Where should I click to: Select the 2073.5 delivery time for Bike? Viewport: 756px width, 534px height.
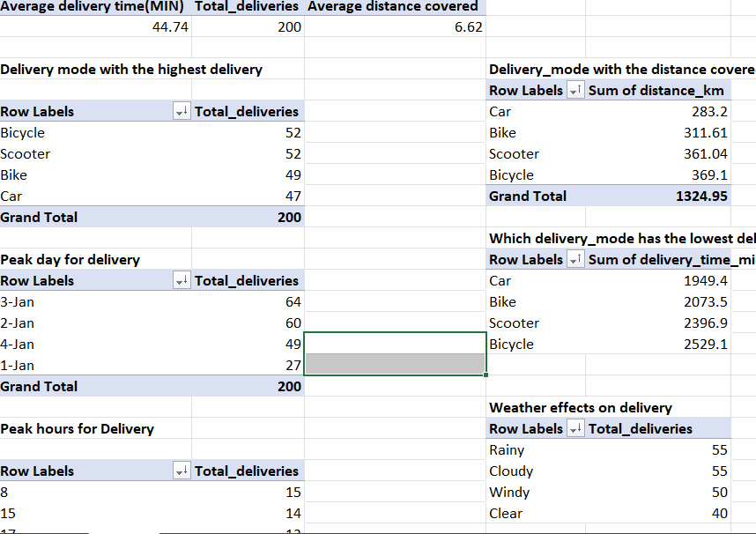(x=658, y=302)
